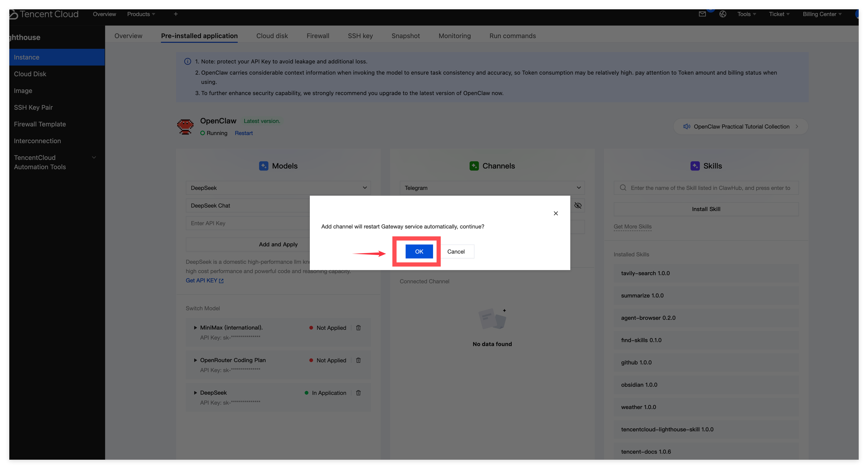This screenshot has width=868, height=469.
Task: Delete the MiniMax (international) model entry
Action: pos(358,328)
